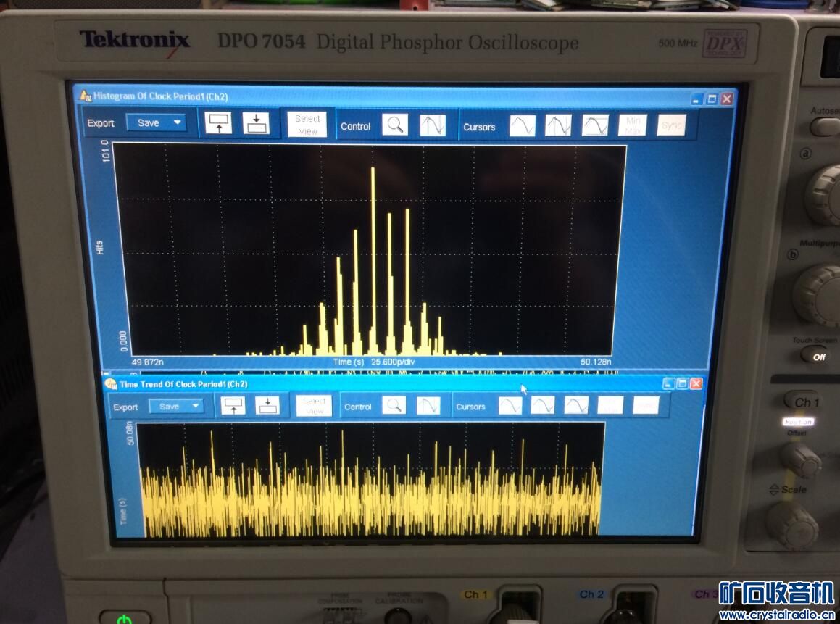
Task: Click the 25.600p/div time scale text
Action: pos(393,362)
